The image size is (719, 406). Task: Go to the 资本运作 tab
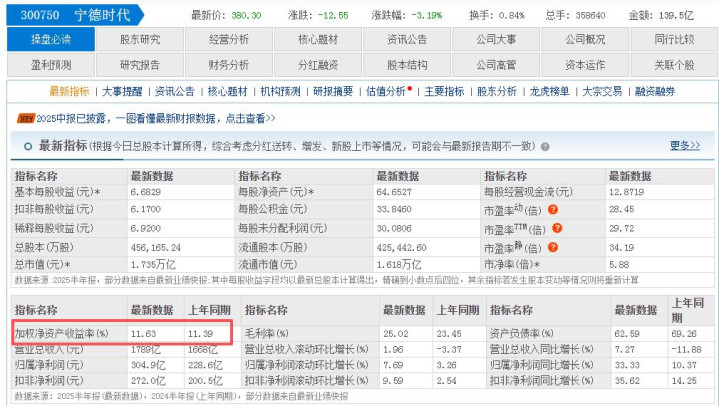pyautogui.click(x=585, y=65)
